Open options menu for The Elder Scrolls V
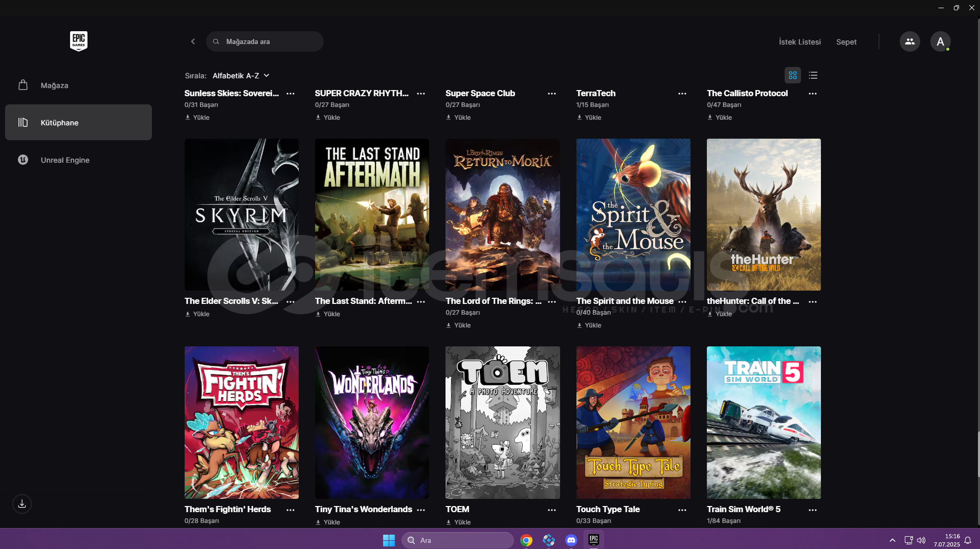Viewport: 980px width, 549px height. point(291,302)
